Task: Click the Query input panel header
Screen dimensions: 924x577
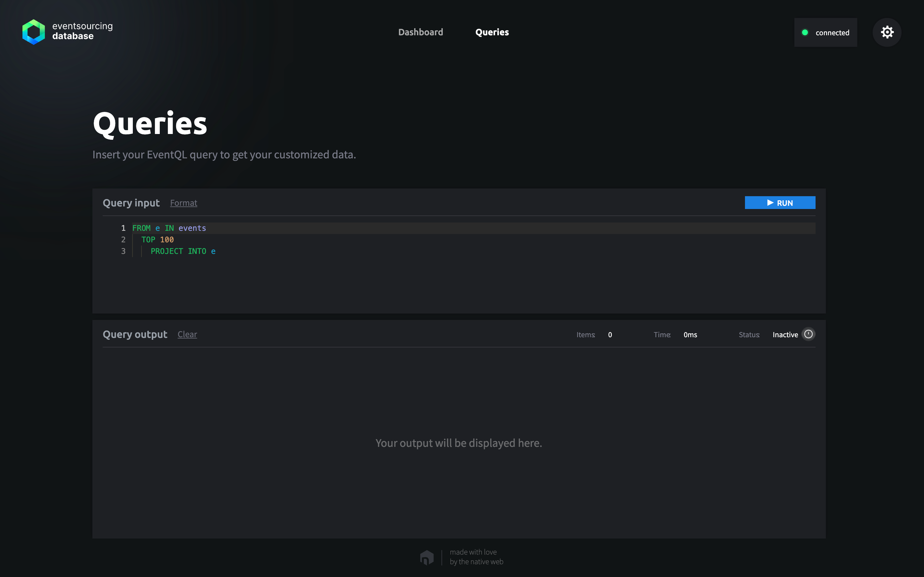Action: (x=131, y=203)
